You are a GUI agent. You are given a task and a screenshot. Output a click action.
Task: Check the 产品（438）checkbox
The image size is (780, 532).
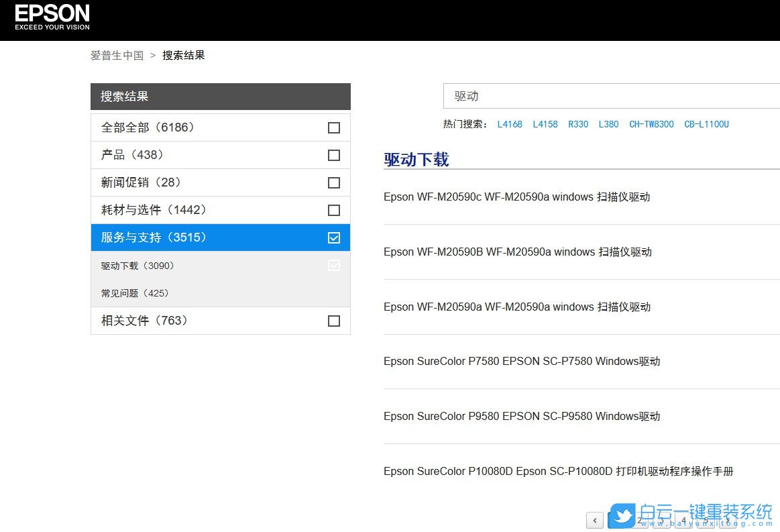(x=333, y=155)
